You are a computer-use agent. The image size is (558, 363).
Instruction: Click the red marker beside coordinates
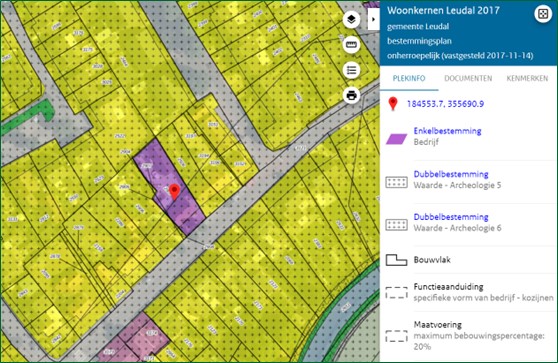[x=393, y=104]
